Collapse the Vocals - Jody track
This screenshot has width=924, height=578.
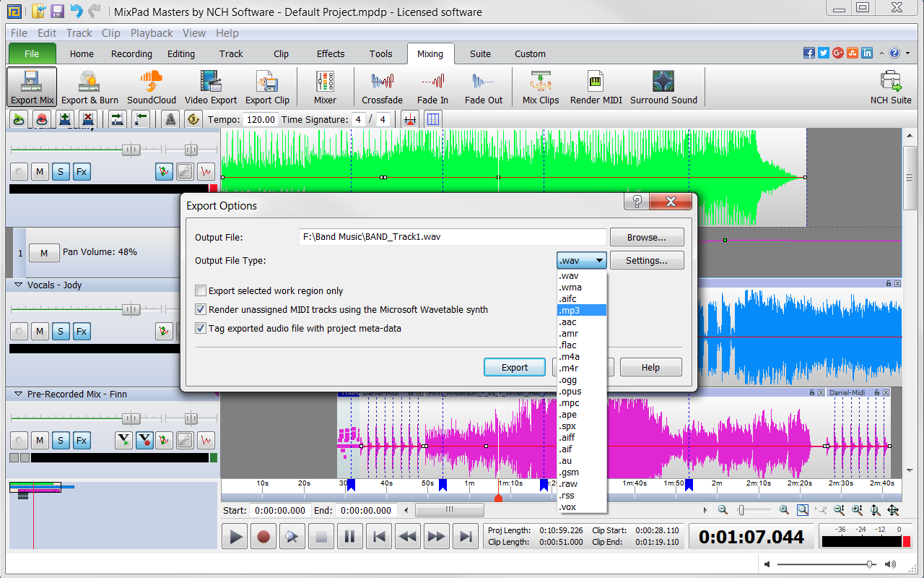19,285
